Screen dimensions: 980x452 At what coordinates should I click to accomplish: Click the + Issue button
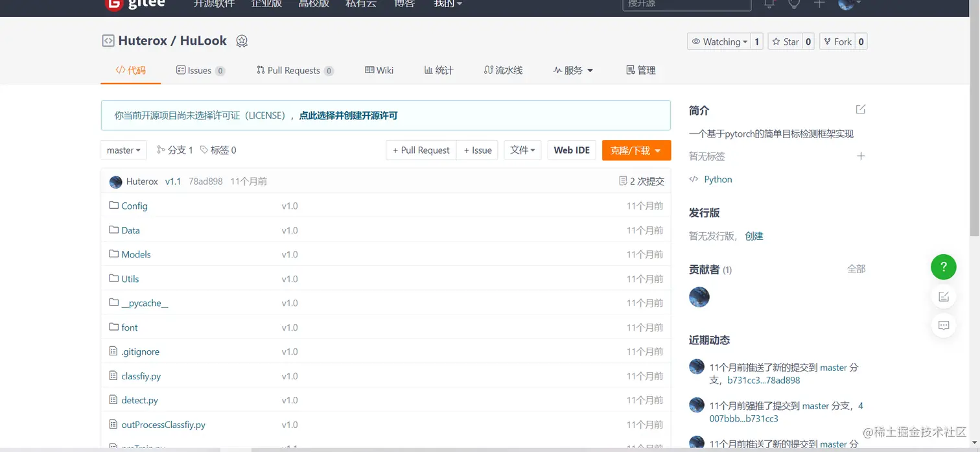[478, 150]
